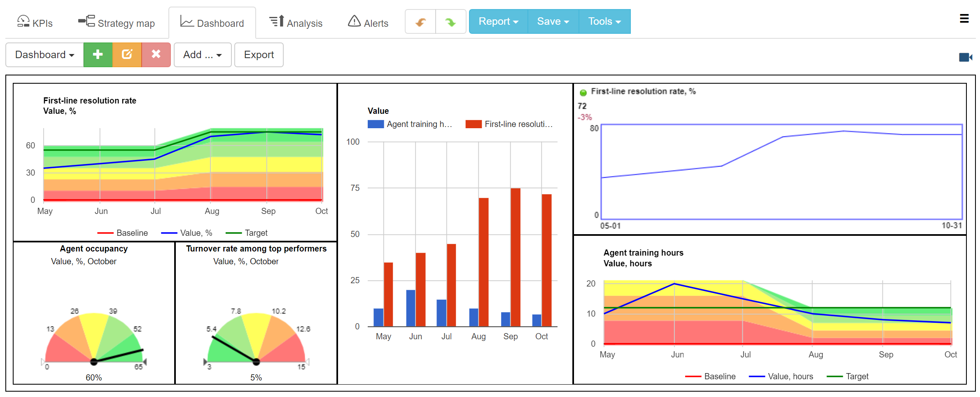Expand the Tools dropdown
The height and width of the screenshot is (397, 980).
tap(604, 21)
